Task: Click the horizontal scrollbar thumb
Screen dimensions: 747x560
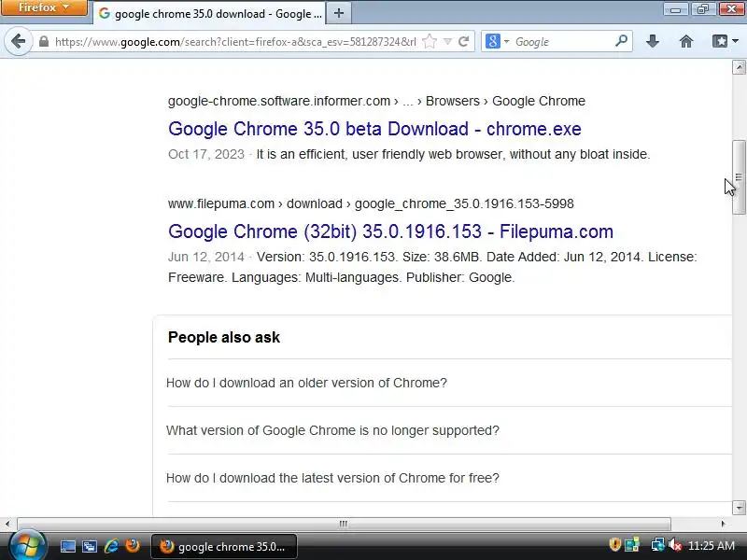Action: tap(344, 524)
